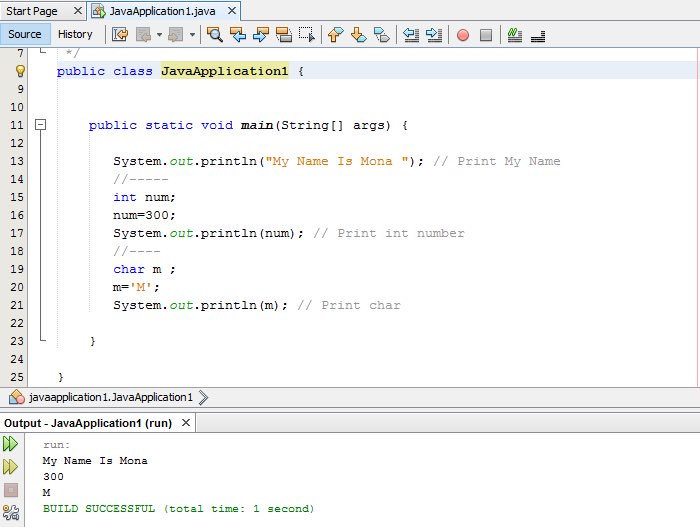The height and width of the screenshot is (527, 700).
Task: Click the JavaApplication1 class name
Action: click(x=225, y=71)
